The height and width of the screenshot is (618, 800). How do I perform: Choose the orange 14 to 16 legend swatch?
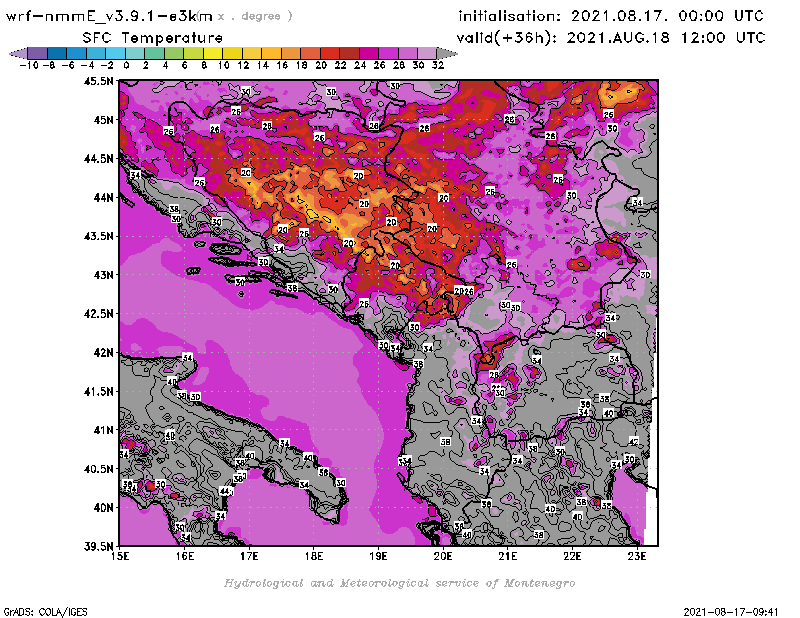(271, 54)
